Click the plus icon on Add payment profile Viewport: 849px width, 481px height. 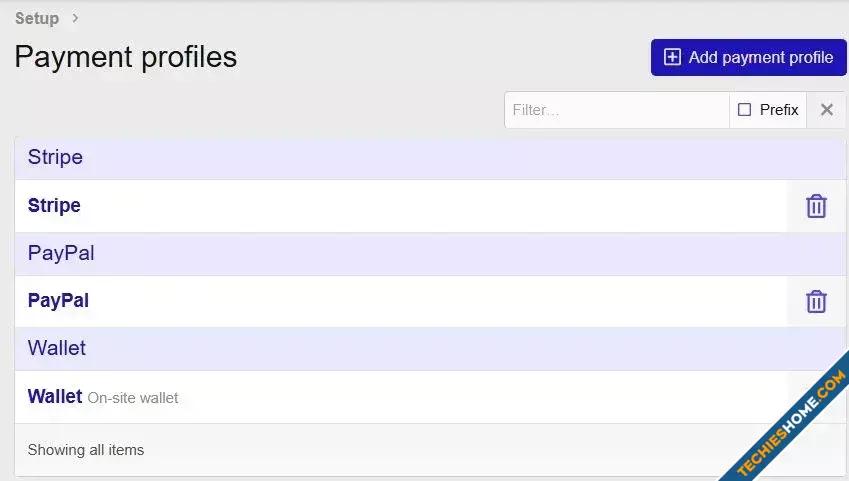click(x=672, y=57)
